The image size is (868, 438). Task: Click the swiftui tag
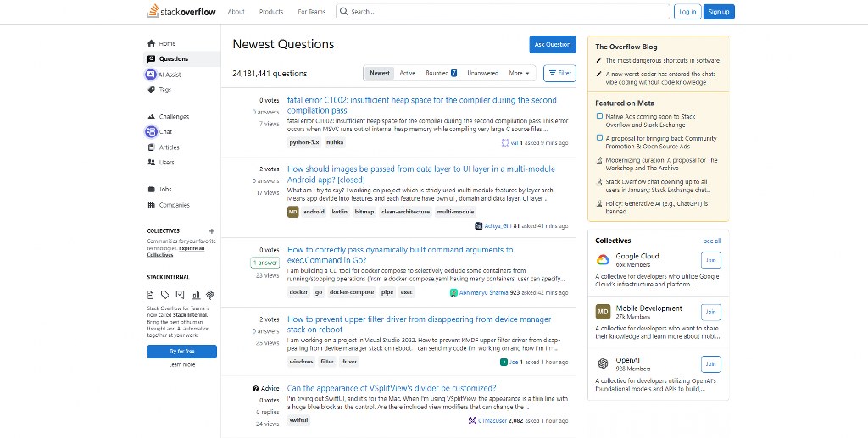click(299, 420)
